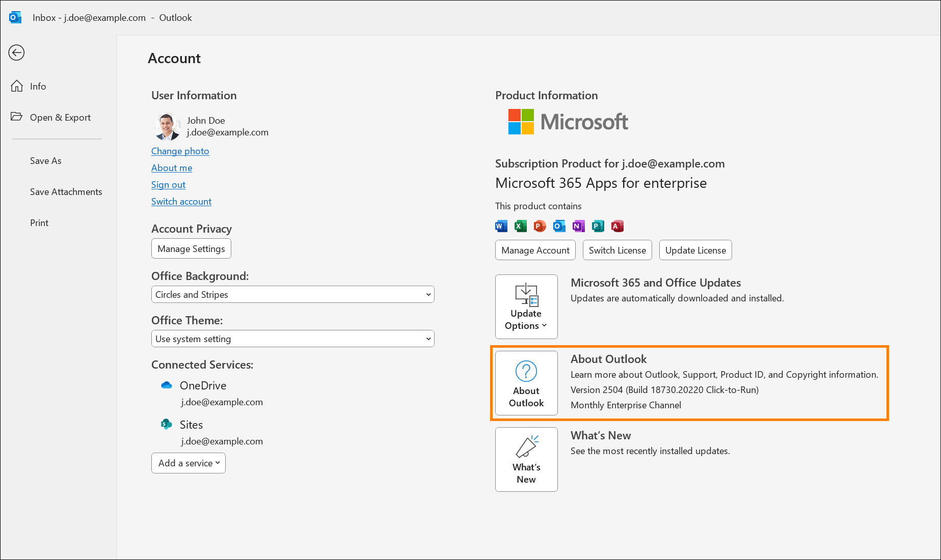Image resolution: width=941 pixels, height=560 pixels.
Task: Click the Microsoft logo
Action: 568,122
